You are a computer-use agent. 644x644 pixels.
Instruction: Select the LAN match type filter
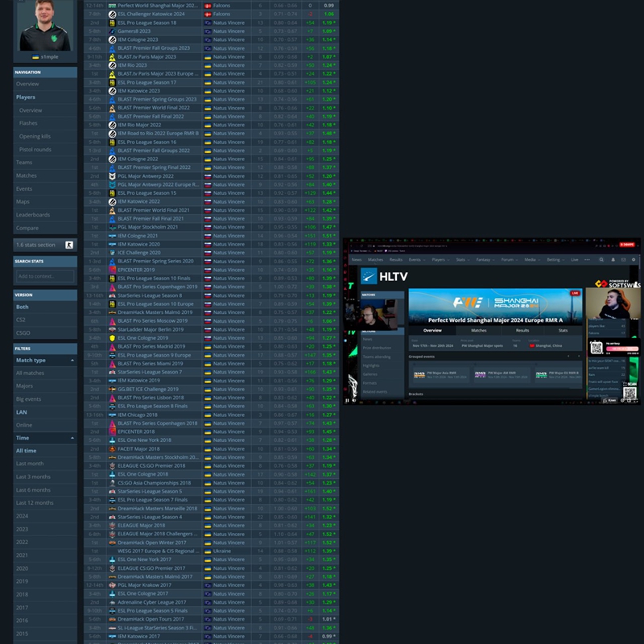click(22, 412)
